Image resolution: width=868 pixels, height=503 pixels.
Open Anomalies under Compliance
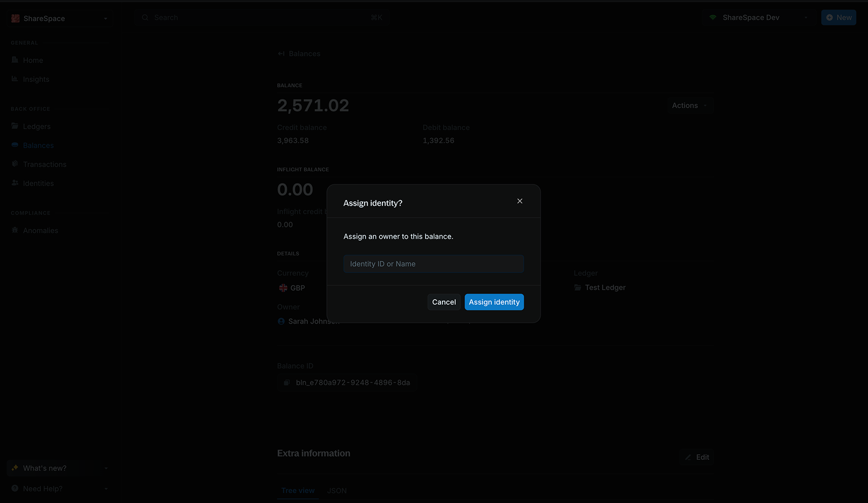(40, 230)
